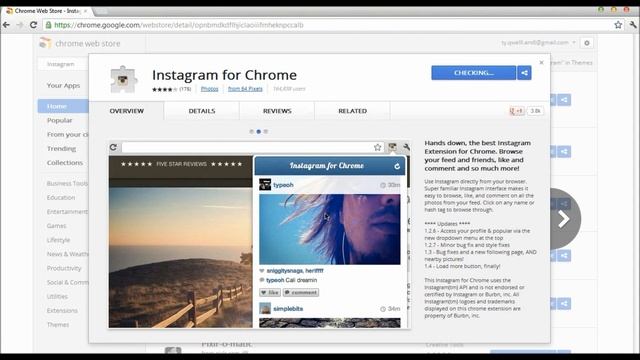Open the OVERVIEW tab

tap(127, 111)
